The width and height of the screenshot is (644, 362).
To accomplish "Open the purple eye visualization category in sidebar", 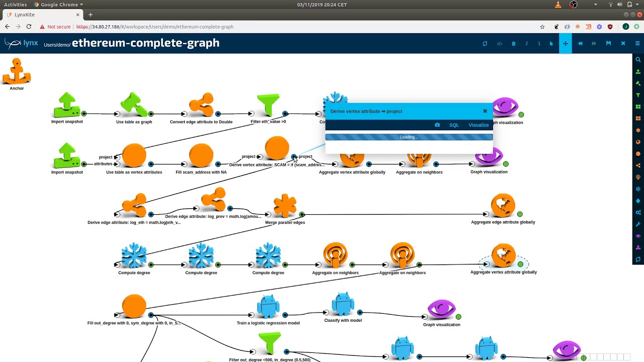I will (638, 236).
